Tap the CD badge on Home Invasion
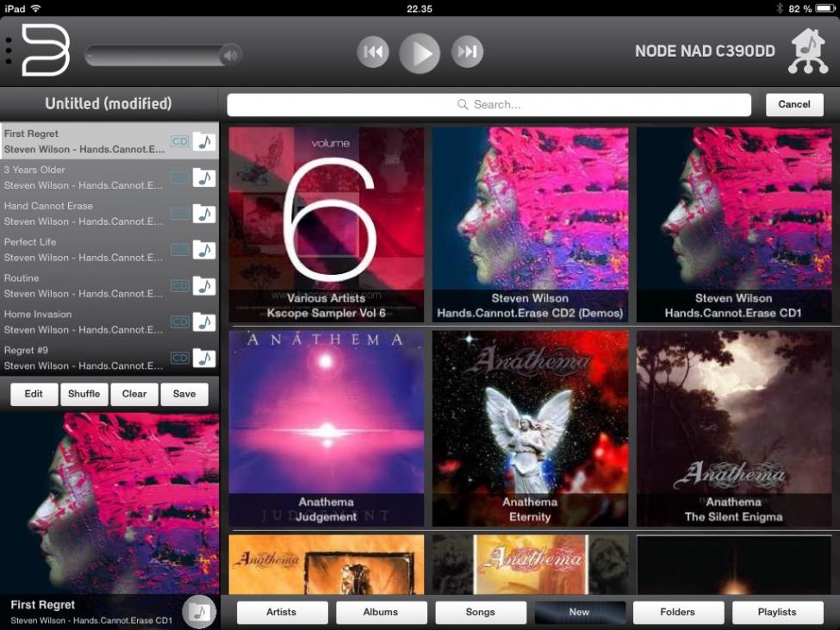 [x=180, y=322]
